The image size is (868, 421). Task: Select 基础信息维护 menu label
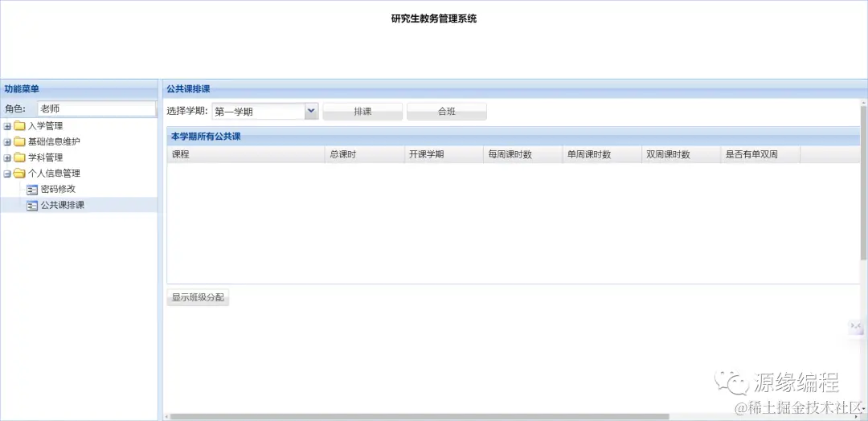point(55,141)
